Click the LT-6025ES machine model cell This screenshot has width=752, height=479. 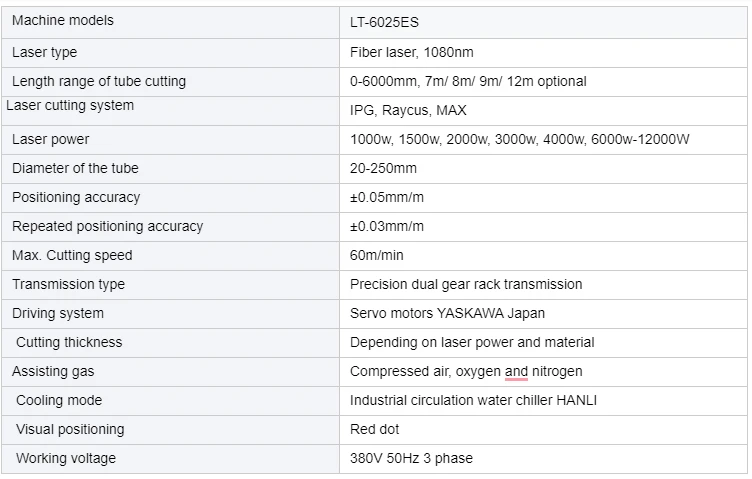click(543, 23)
